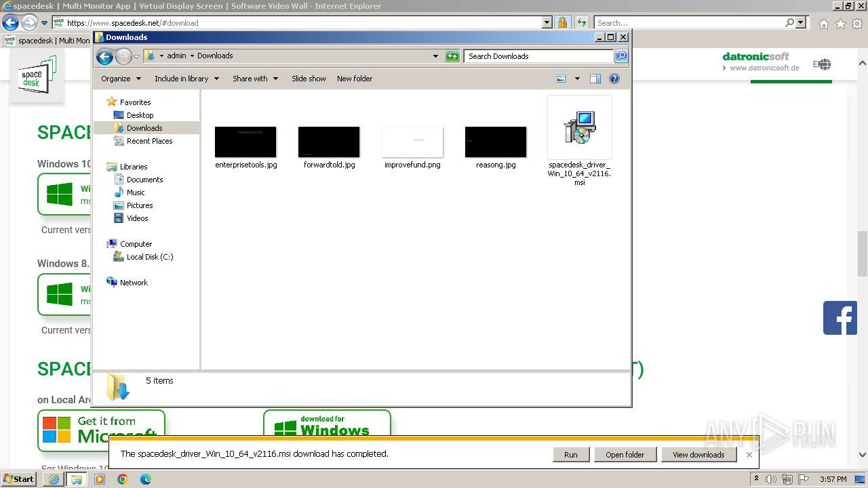The height and width of the screenshot is (488, 868).
Task: Open Favorites in the navigation pane
Action: (x=135, y=102)
